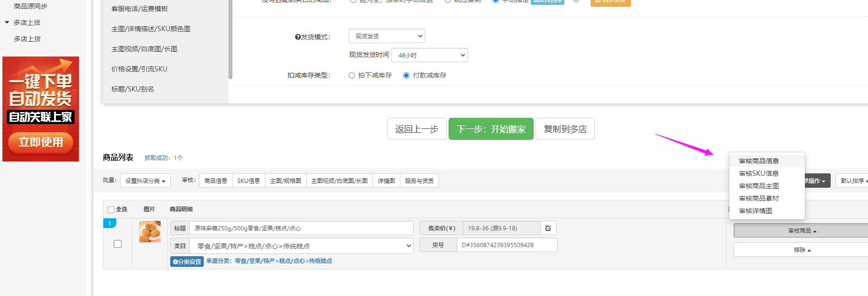Screen dimensions: 868x296
Task: Choose 审核详情图 in the popup menu
Action: [x=755, y=211]
